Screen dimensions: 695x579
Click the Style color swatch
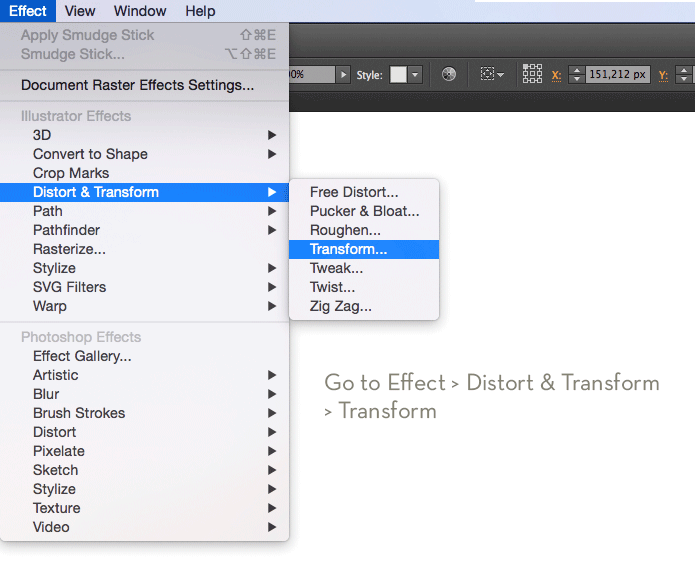(398, 75)
